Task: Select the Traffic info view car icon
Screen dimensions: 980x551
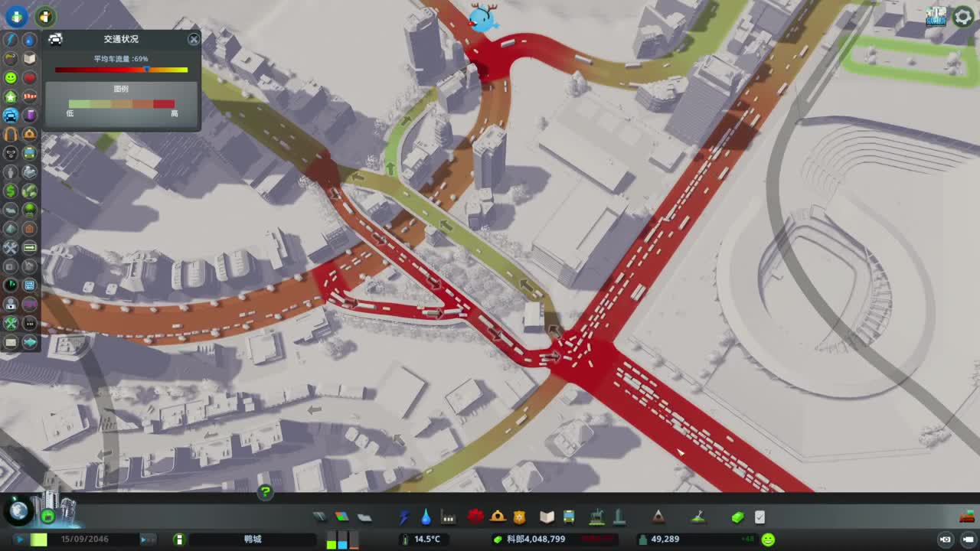Action: click(x=11, y=116)
